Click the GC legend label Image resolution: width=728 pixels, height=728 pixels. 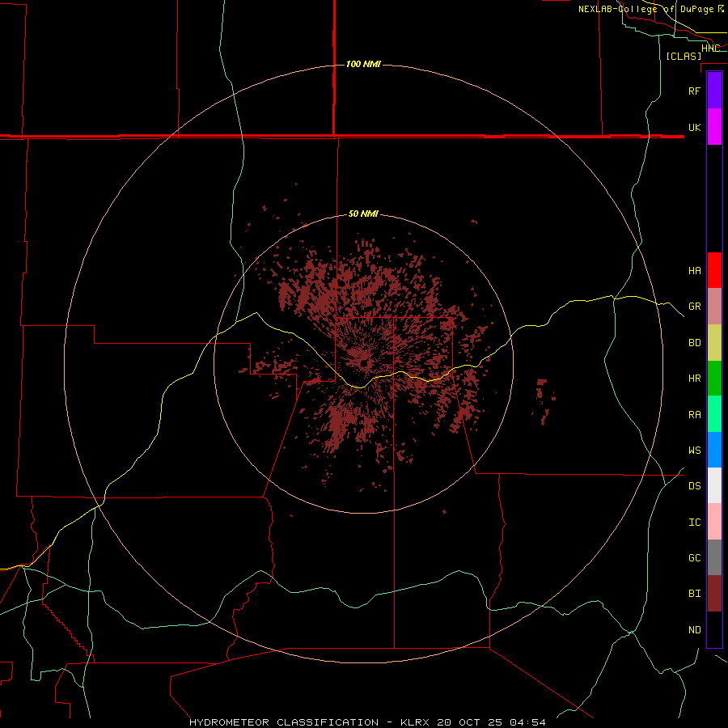point(694,558)
